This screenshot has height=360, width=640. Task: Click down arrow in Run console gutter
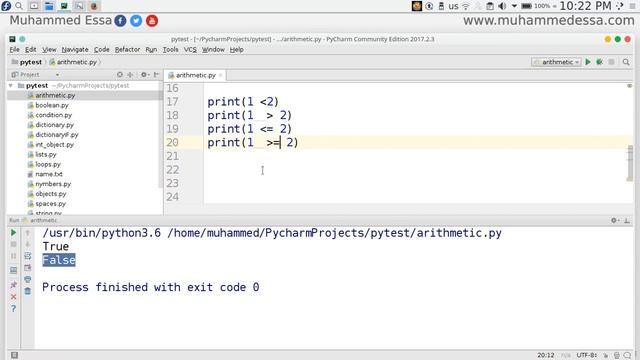pyautogui.click(x=28, y=244)
